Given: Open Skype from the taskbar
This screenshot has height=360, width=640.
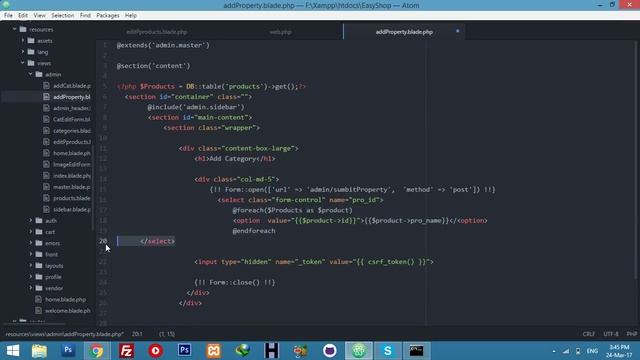Looking at the screenshot, I should point(387,351).
